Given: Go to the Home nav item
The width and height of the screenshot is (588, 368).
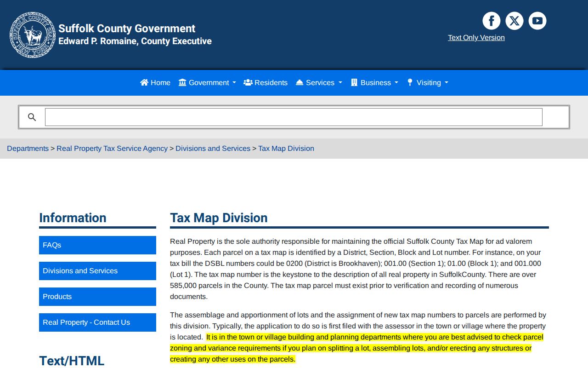Looking at the screenshot, I should pyautogui.click(x=155, y=83).
